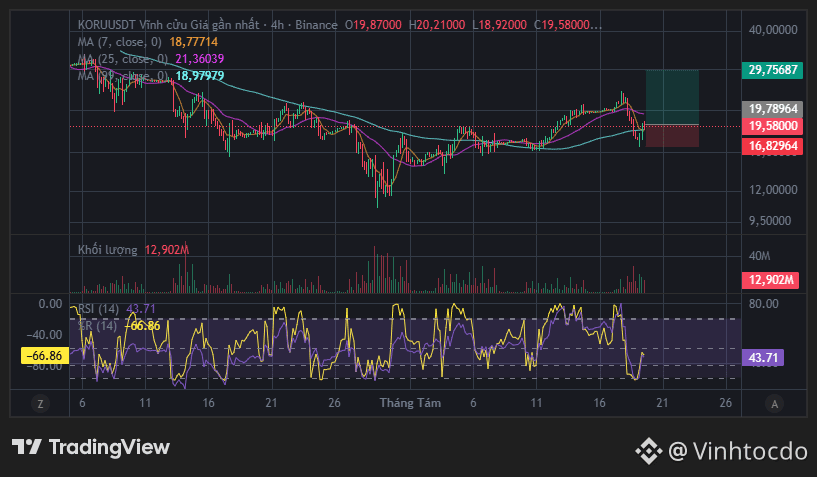Viewport: 817px width, 477px height.
Task: Click the 43.71 RSI axis label
Action: (763, 358)
